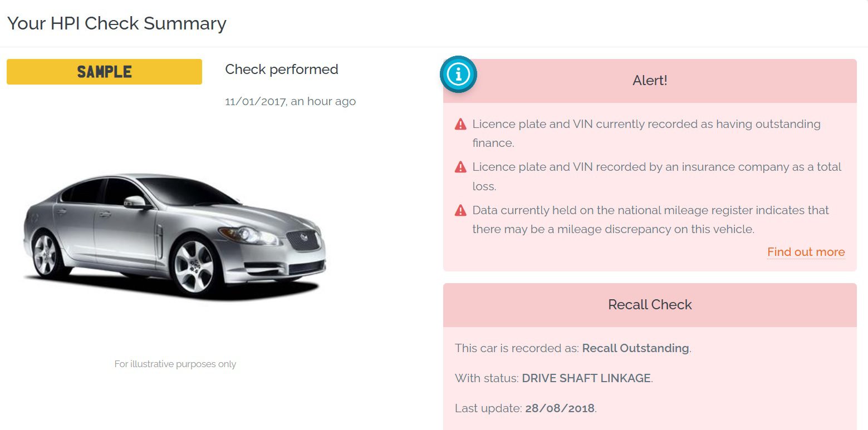Click the '11/01/2017, an hour ago' timestamp

pyautogui.click(x=290, y=101)
